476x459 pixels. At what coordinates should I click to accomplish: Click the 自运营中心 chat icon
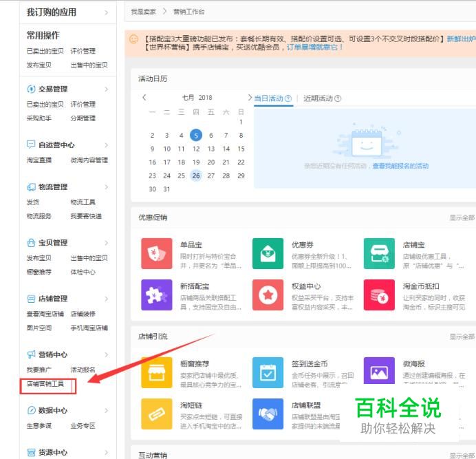click(x=31, y=145)
